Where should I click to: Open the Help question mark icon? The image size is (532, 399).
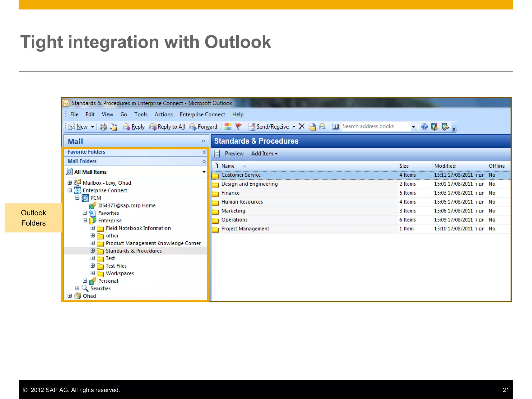tap(424, 127)
